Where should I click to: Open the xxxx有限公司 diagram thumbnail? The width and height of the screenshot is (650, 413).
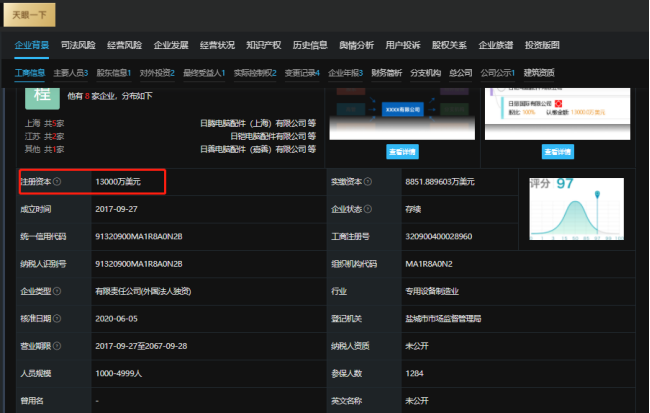tap(402, 114)
